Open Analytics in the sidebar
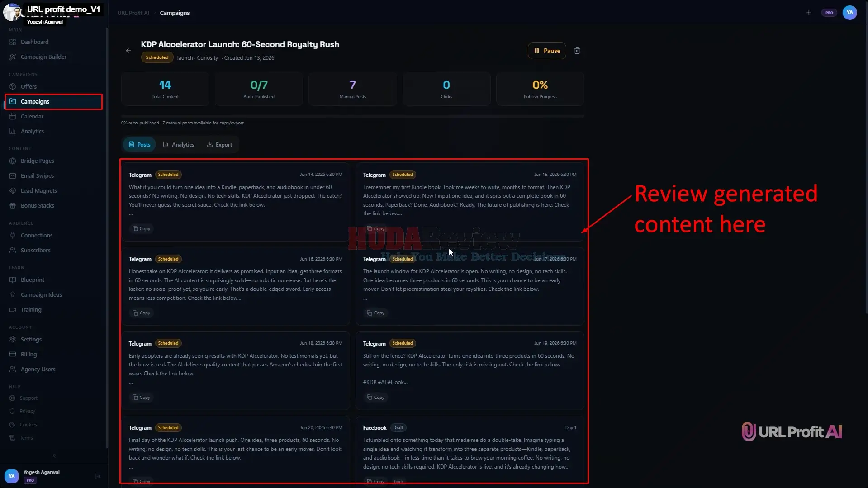The image size is (868, 488). (32, 131)
